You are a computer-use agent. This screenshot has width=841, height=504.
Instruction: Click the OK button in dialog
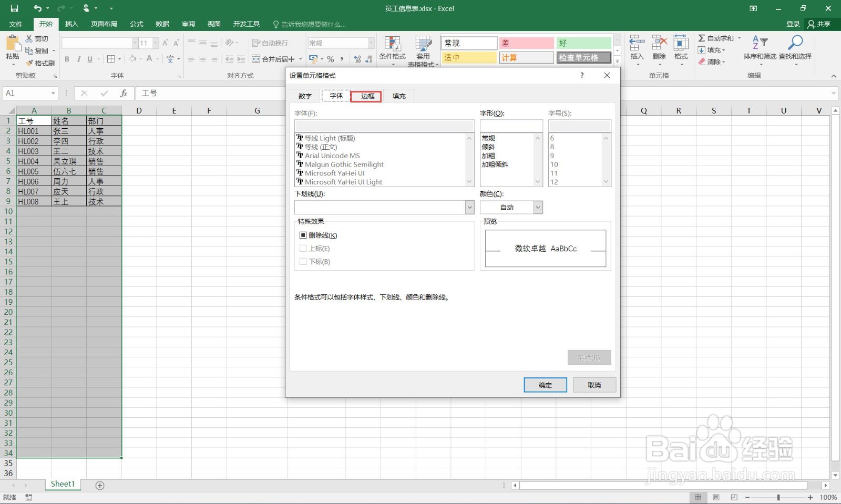(545, 385)
